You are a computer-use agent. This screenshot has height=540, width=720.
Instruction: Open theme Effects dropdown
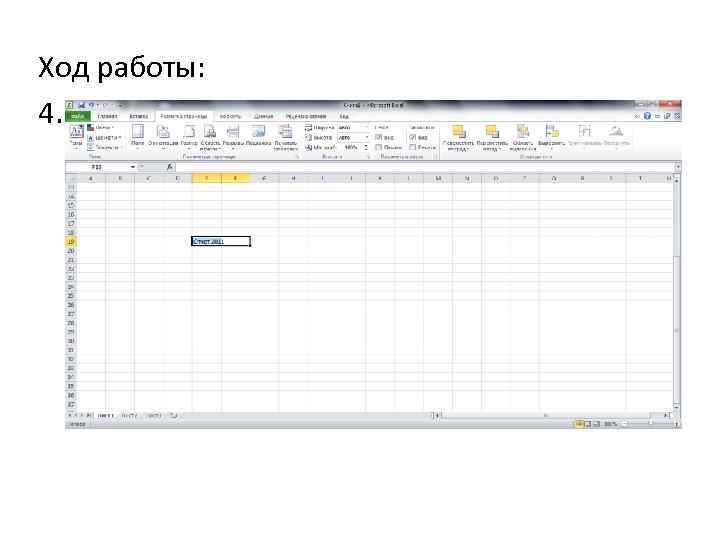pyautogui.click(x=103, y=147)
